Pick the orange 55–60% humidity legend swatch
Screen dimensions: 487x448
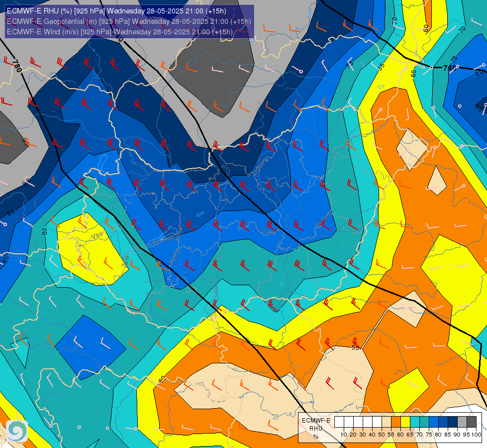396,422
